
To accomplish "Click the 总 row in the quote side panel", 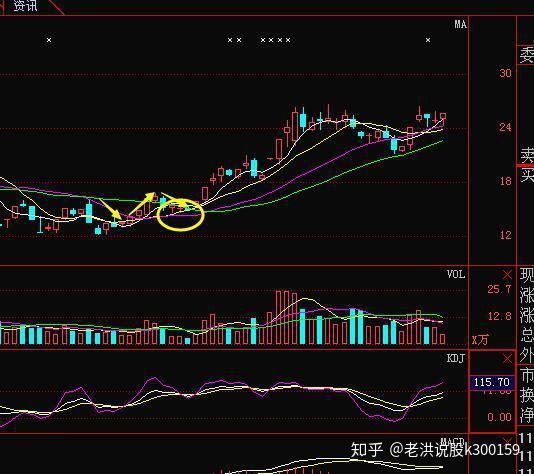I will [x=527, y=336].
